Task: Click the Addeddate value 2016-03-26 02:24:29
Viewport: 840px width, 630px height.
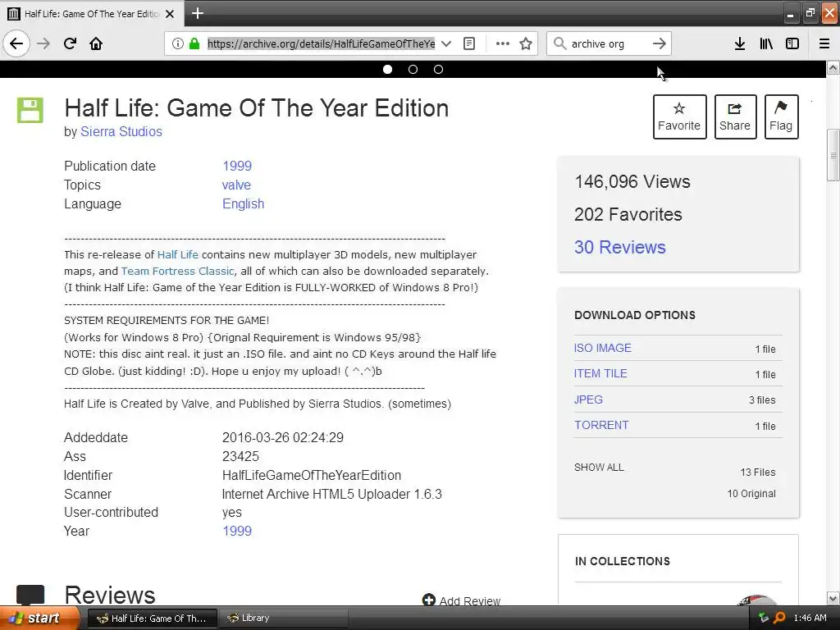Action: pyautogui.click(x=283, y=438)
